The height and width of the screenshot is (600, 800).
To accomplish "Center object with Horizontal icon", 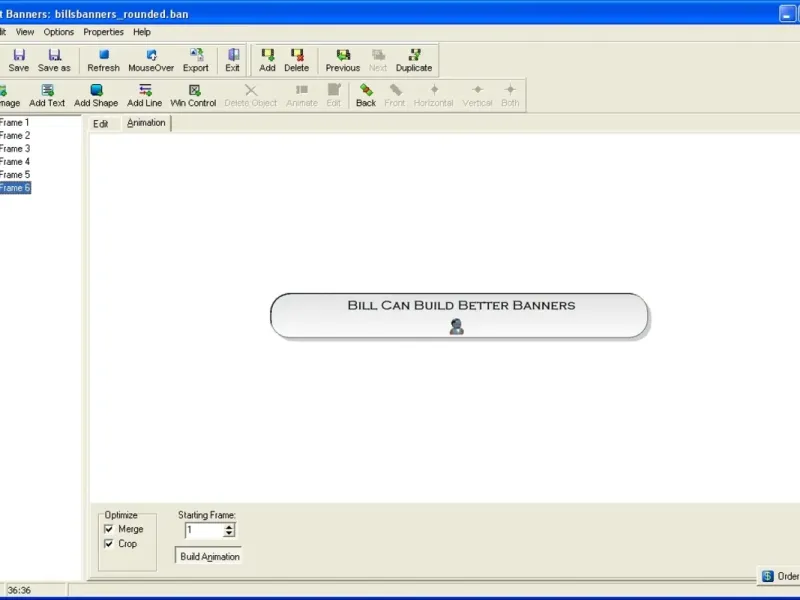I will (x=434, y=95).
